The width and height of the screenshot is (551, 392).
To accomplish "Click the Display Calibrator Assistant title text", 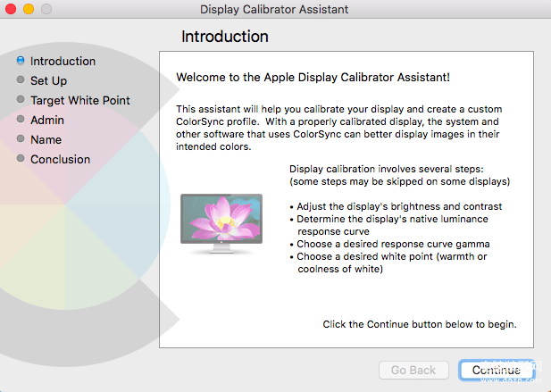I will [x=274, y=9].
